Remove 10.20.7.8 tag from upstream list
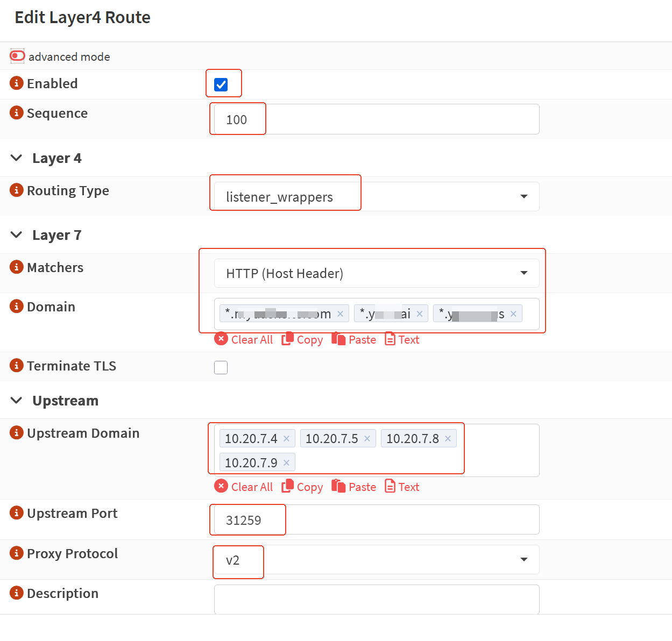Viewport: 672px width, 641px height. [448, 439]
